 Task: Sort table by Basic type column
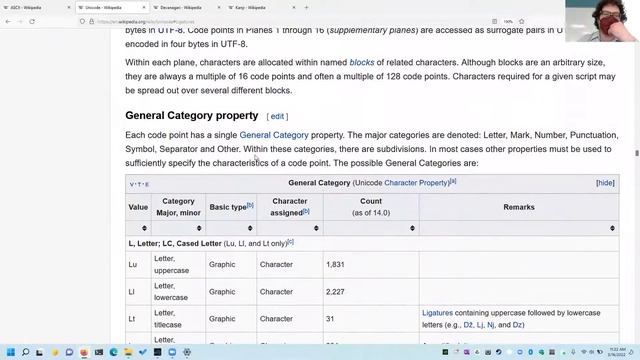(x=250, y=228)
